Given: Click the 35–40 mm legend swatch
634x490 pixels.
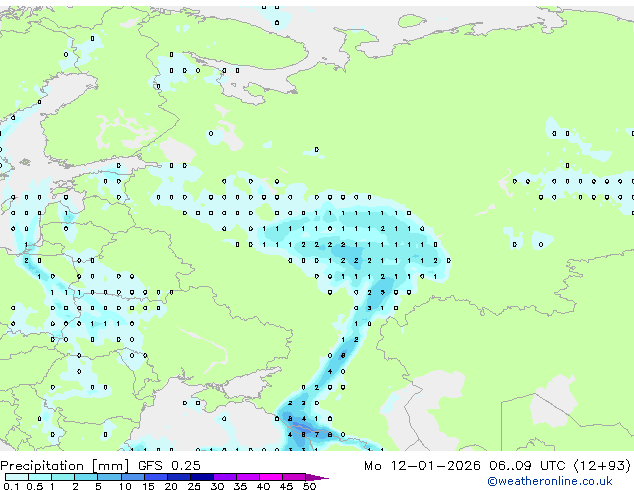Looking at the screenshot, I should 248,477.
